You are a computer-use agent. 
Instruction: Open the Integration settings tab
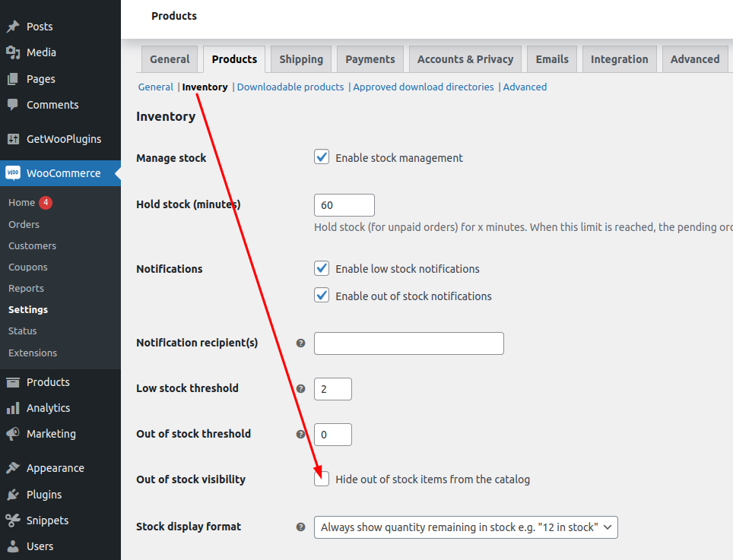(x=620, y=59)
